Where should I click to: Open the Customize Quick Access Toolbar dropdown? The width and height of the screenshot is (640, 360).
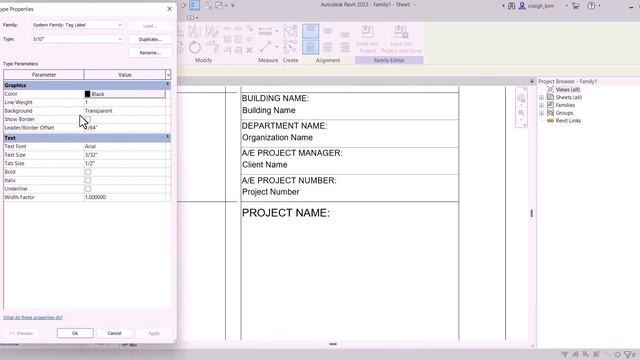tap(233, 6)
